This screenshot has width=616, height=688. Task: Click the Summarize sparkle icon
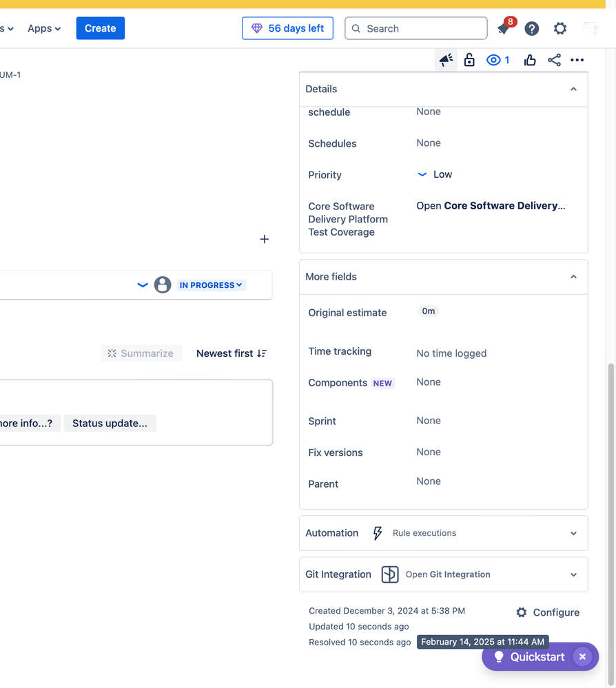tap(112, 353)
